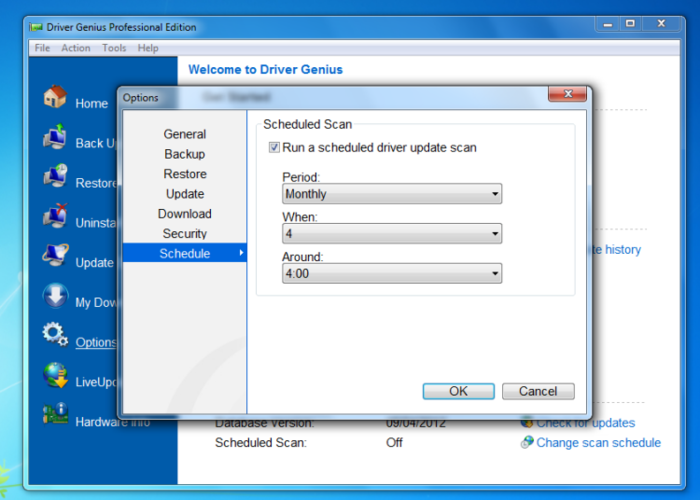Image resolution: width=700 pixels, height=500 pixels.
Task: Click the Home sidebar label
Action: click(92, 104)
